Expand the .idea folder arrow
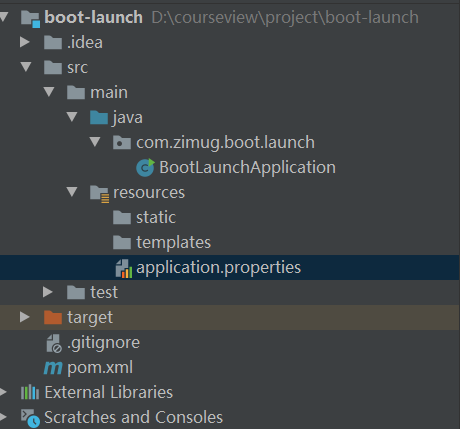Screen dimensions: 460x429 [25, 42]
